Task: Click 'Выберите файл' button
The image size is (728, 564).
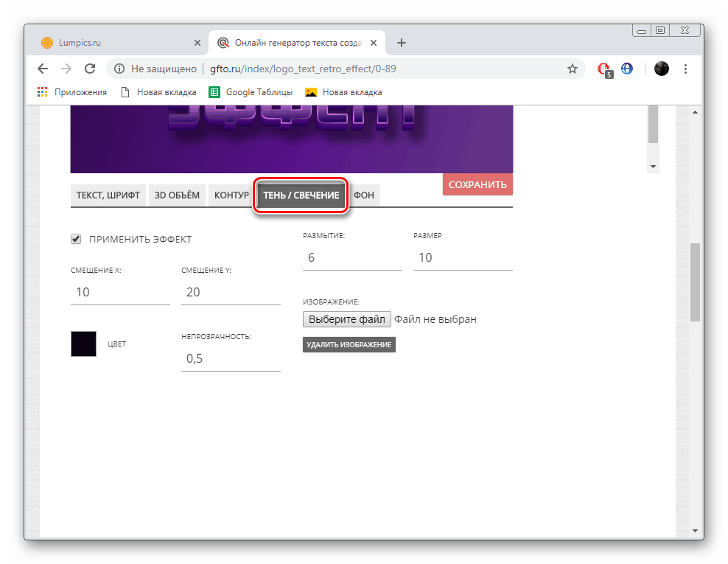Action: [x=347, y=319]
